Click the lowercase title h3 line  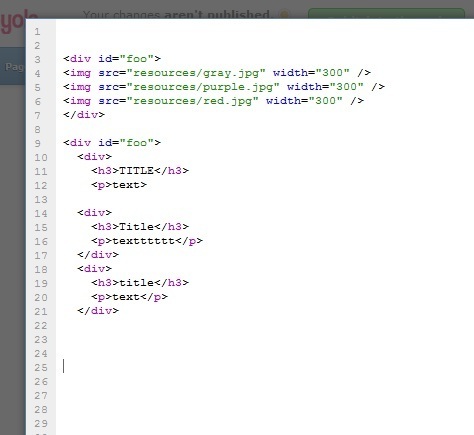pyautogui.click(x=140, y=283)
